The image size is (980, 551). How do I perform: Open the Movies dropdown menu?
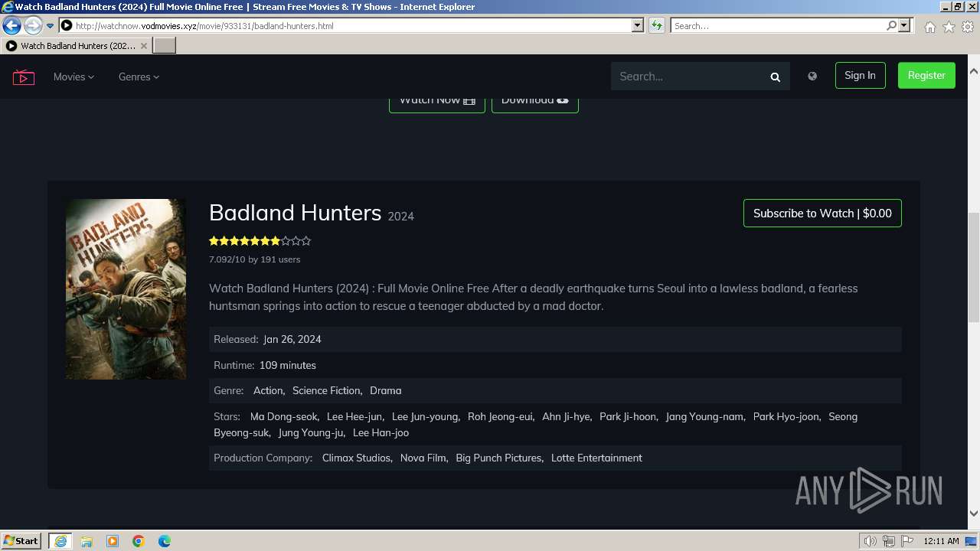point(73,77)
